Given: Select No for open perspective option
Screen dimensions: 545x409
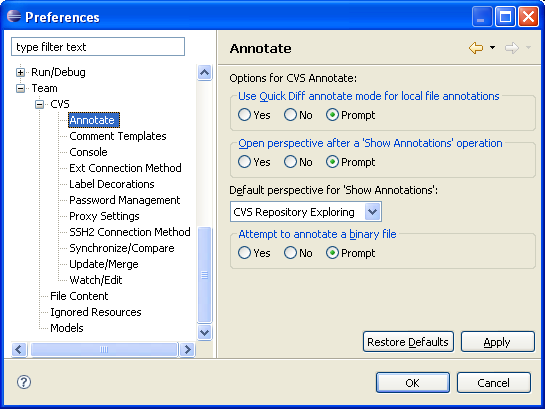Looking at the screenshot, I should click(290, 162).
